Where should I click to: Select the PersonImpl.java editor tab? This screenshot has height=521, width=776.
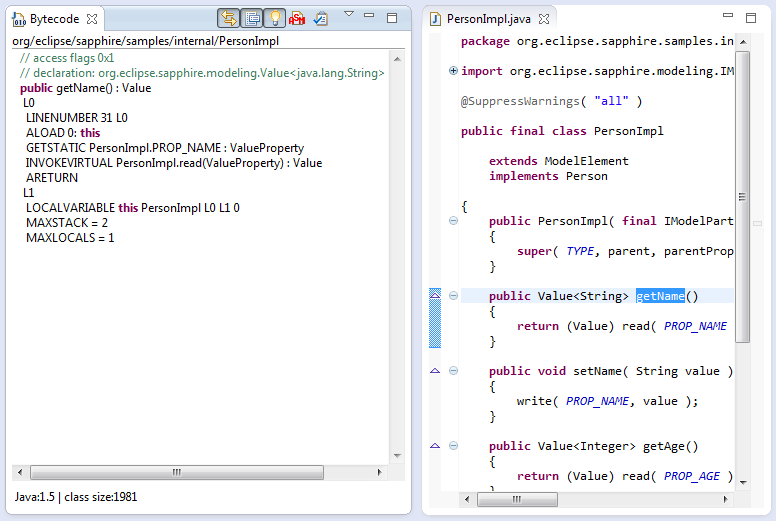click(x=489, y=19)
